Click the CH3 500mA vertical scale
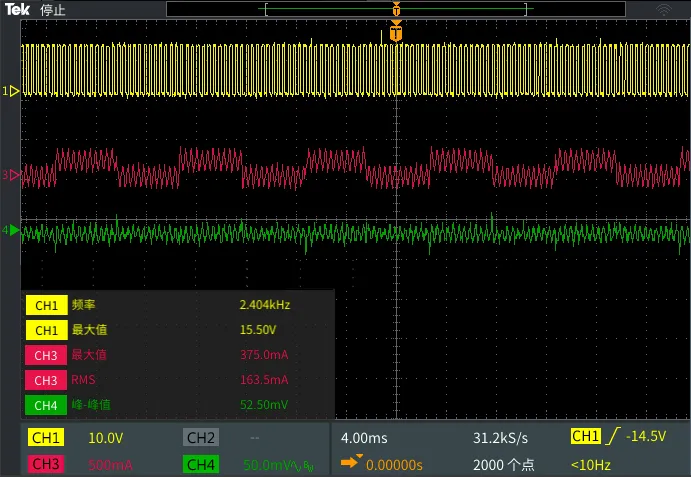The image size is (691, 477). pos(110,465)
